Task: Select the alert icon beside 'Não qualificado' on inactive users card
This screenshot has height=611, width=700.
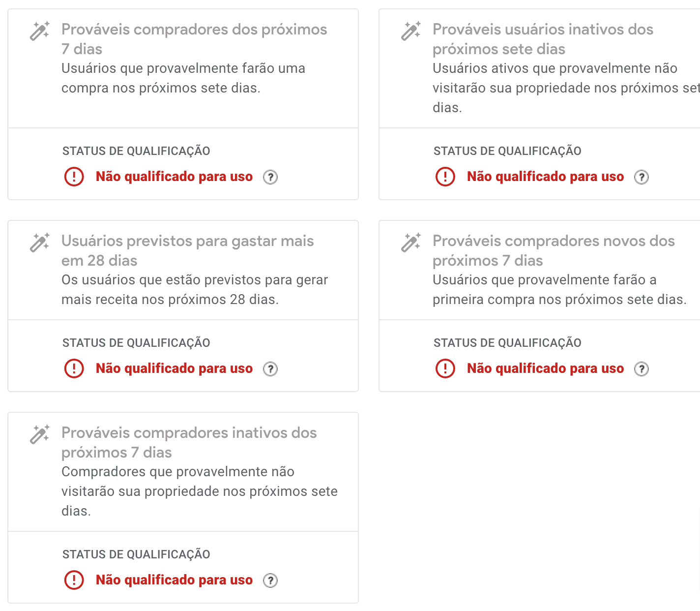Action: pyautogui.click(x=445, y=176)
